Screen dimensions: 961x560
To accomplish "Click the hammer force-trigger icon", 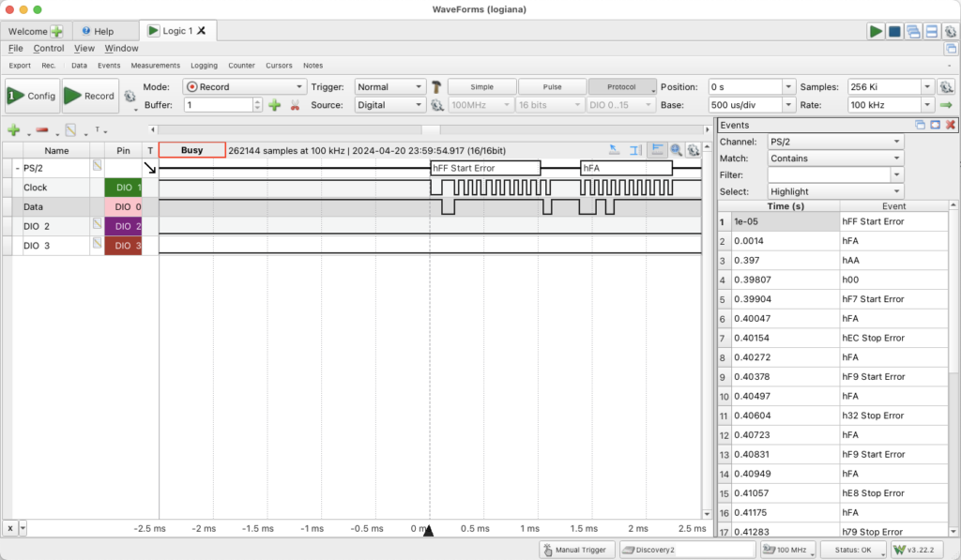I will pos(436,87).
